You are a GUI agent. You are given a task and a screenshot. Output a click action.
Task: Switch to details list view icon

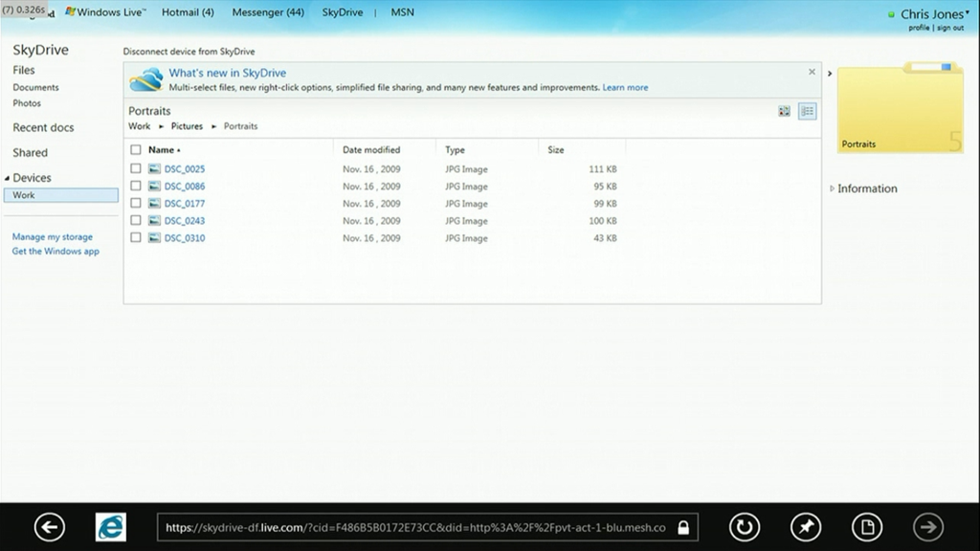click(808, 111)
